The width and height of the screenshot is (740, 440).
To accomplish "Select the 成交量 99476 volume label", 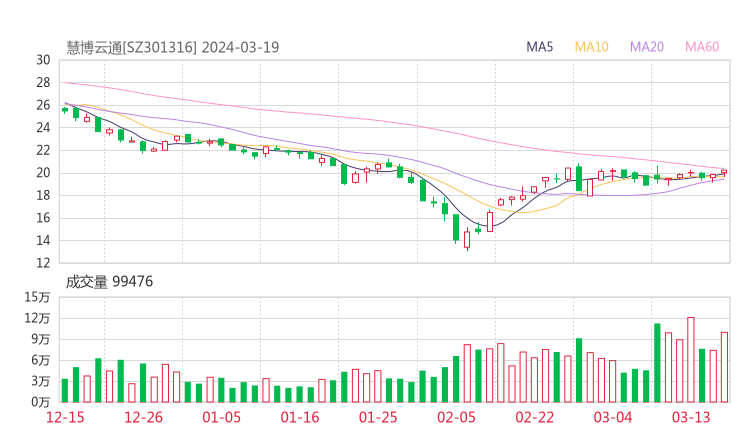I will click(110, 282).
